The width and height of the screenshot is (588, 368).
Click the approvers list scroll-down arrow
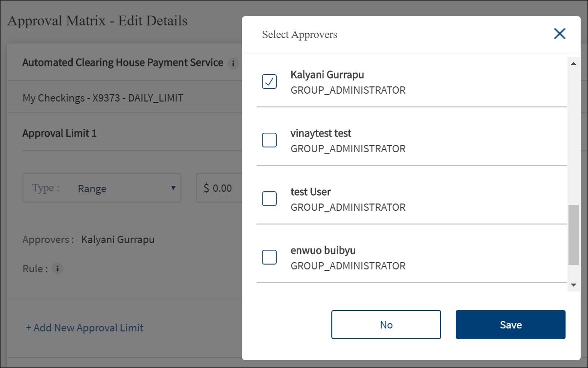click(x=573, y=285)
